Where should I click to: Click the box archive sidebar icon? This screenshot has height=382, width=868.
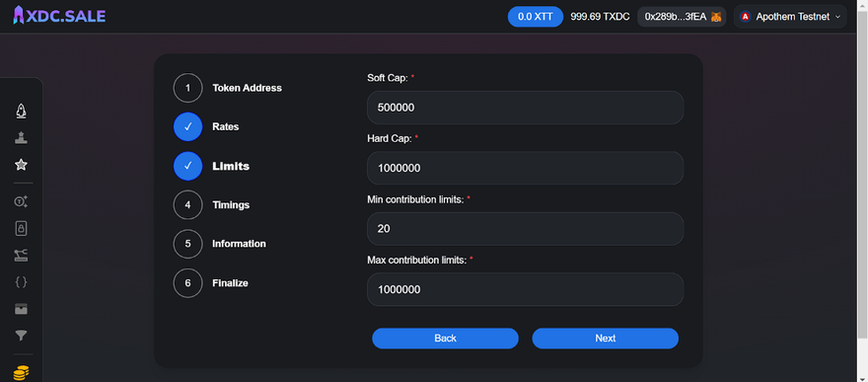tap(21, 309)
